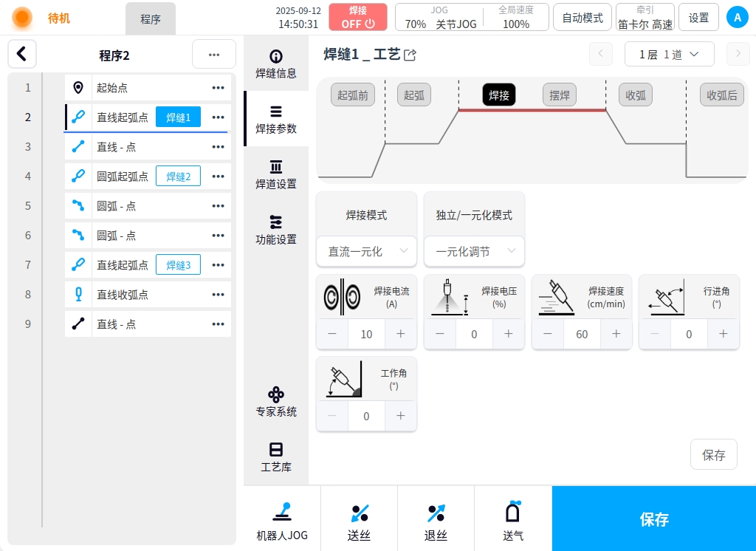Toggle the 焊接 OFF power switch

358,17
